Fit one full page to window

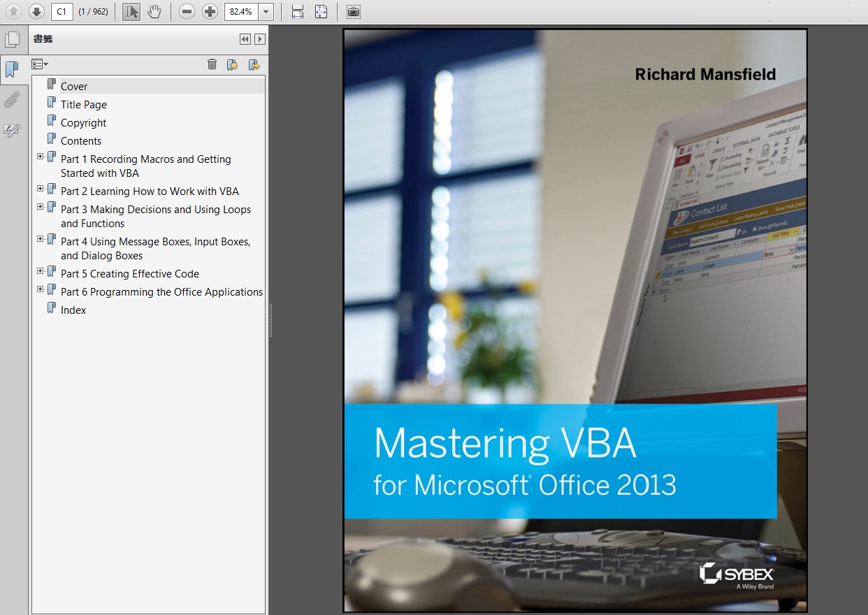321,11
